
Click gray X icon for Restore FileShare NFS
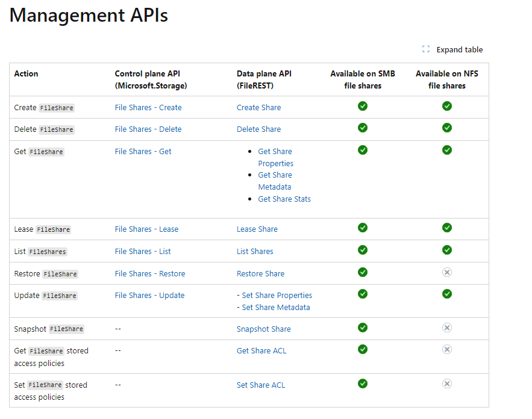(447, 272)
